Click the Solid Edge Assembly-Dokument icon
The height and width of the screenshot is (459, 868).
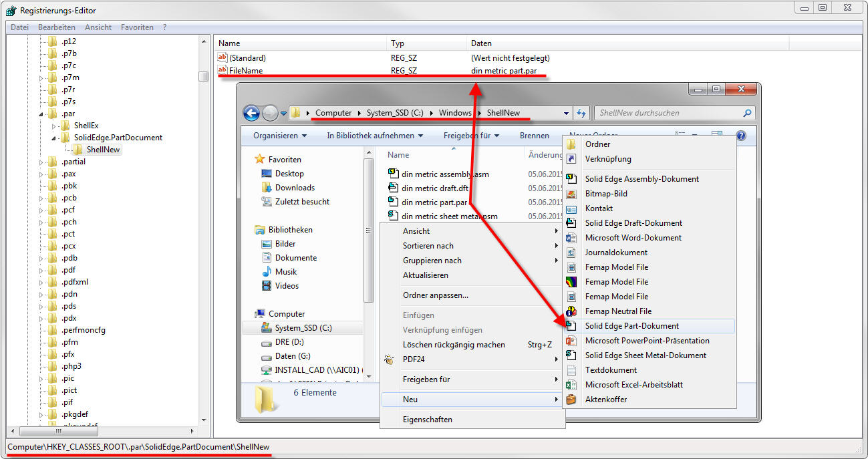[x=571, y=179]
